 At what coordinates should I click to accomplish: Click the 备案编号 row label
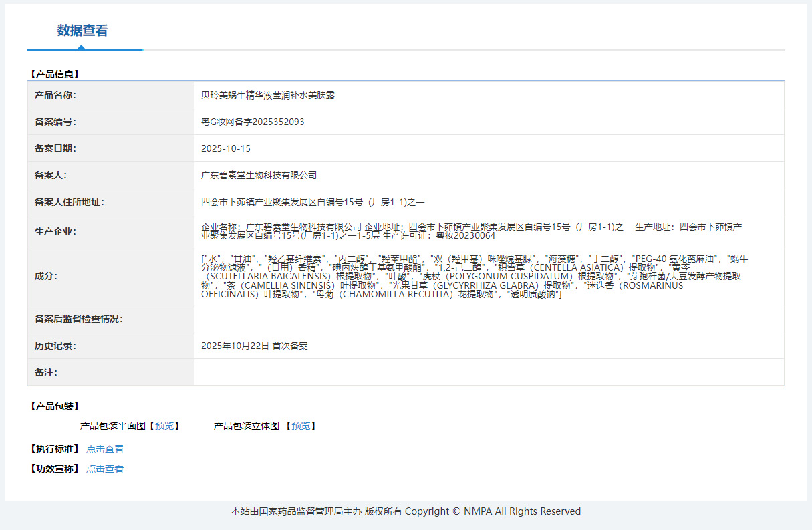coord(55,122)
